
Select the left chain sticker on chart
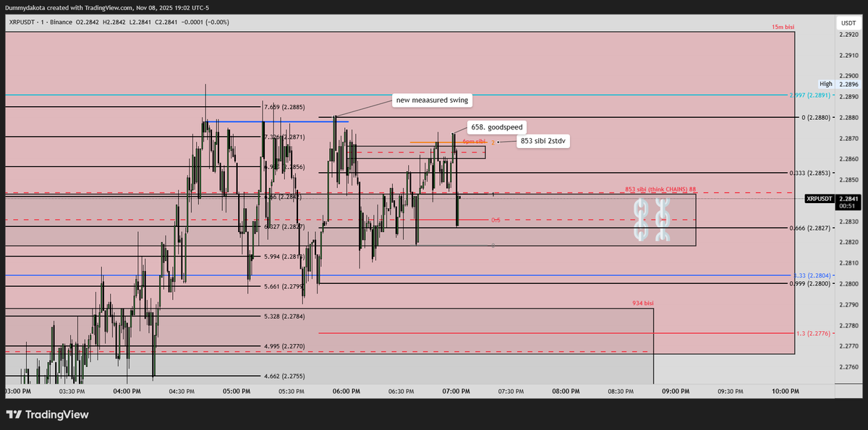coord(640,220)
